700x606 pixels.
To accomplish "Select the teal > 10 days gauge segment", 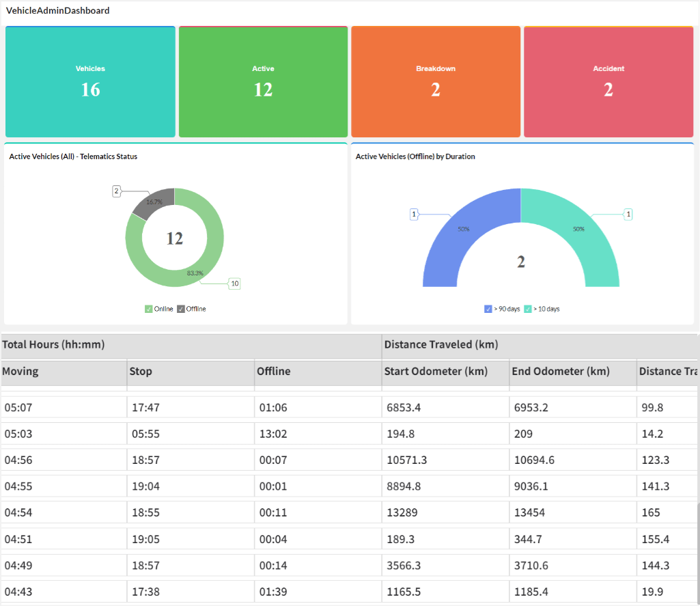I will (578, 230).
